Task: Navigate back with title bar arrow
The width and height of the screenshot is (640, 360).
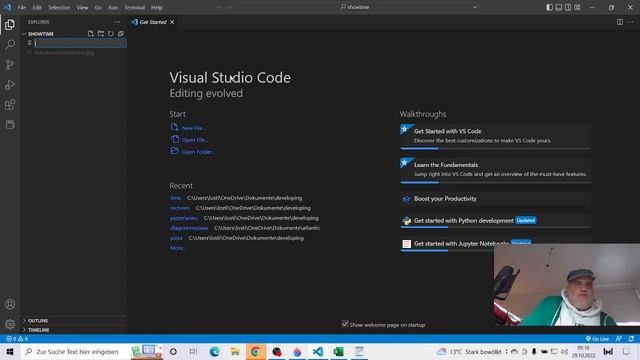Action: 219,7
